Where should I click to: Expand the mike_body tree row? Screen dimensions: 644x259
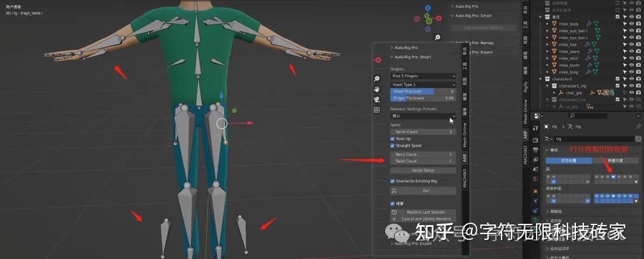547,24
